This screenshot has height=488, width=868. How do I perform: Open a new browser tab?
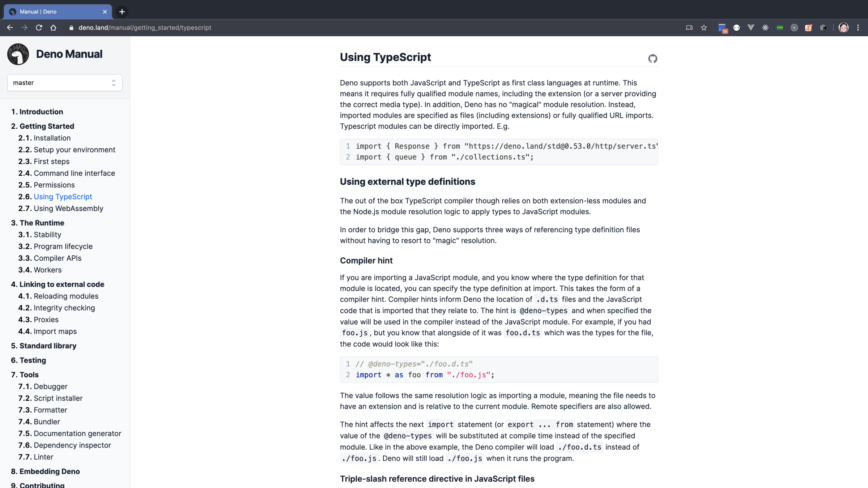pos(122,12)
